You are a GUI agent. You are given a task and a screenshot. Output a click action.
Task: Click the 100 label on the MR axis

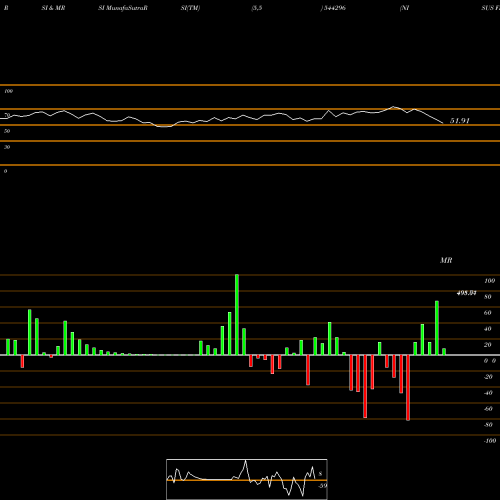tap(489, 281)
